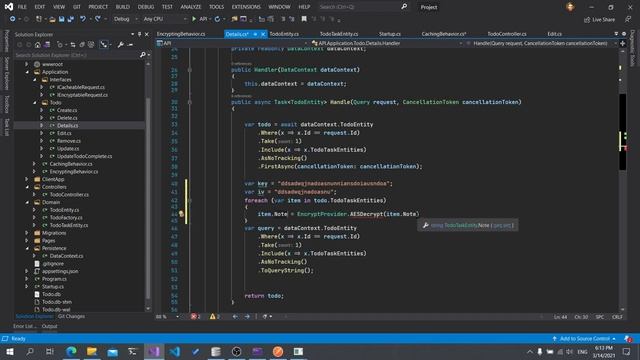Viewport: 640px width, 360px height.
Task: Click the search magnifier in Solution Explorer
Action: pos(142,55)
